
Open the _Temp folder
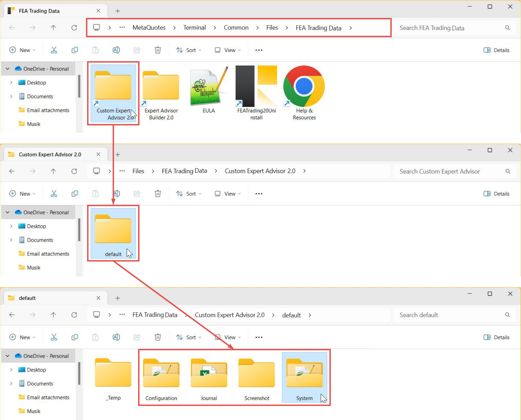click(x=113, y=379)
